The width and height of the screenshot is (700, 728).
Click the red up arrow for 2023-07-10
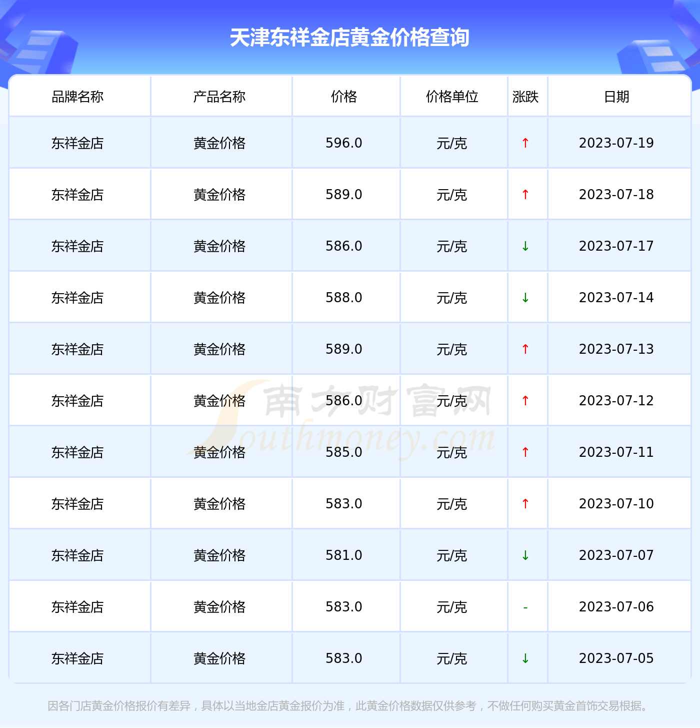click(x=525, y=504)
